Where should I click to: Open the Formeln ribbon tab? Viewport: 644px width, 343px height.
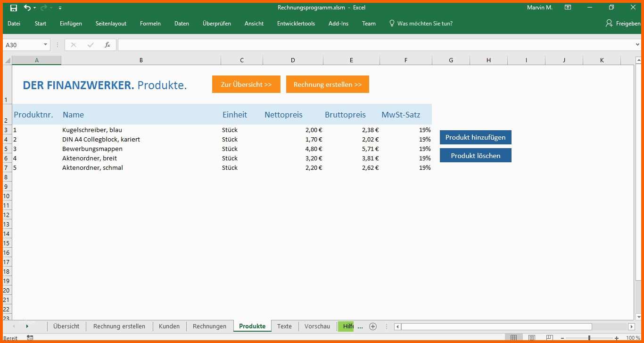click(x=150, y=24)
